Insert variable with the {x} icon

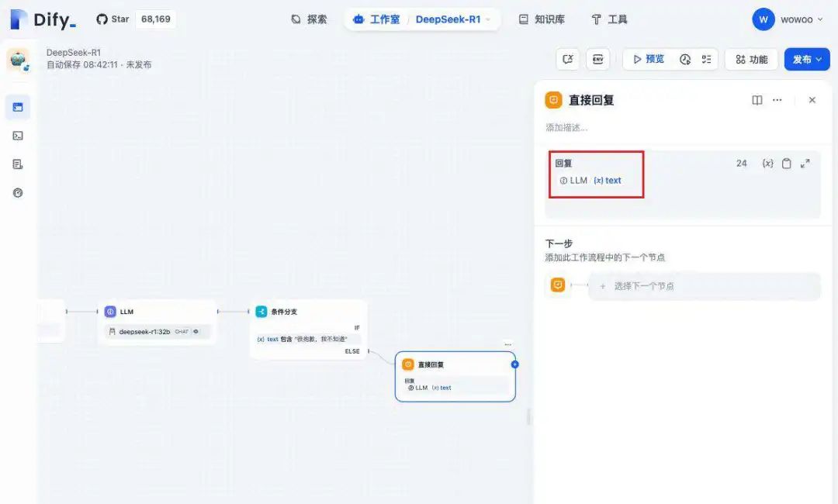click(x=767, y=164)
